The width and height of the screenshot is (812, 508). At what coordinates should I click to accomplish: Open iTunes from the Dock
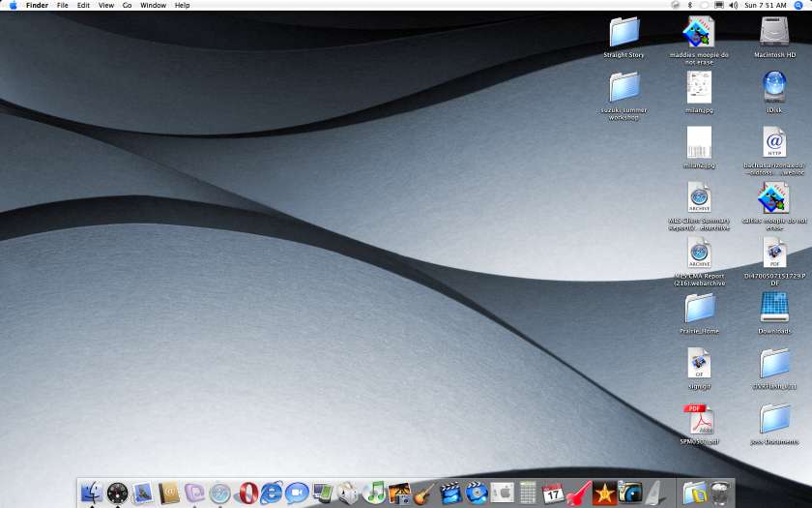coord(374,493)
